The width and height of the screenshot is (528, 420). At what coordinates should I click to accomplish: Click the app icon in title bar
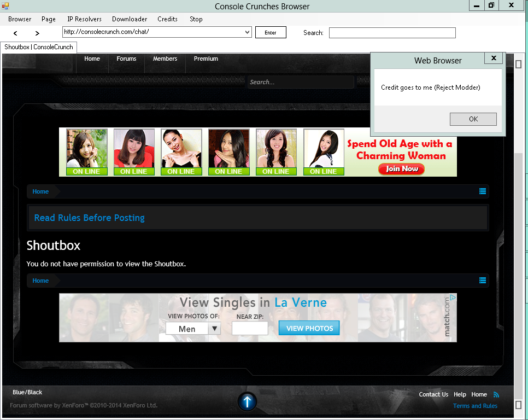pyautogui.click(x=5, y=5)
